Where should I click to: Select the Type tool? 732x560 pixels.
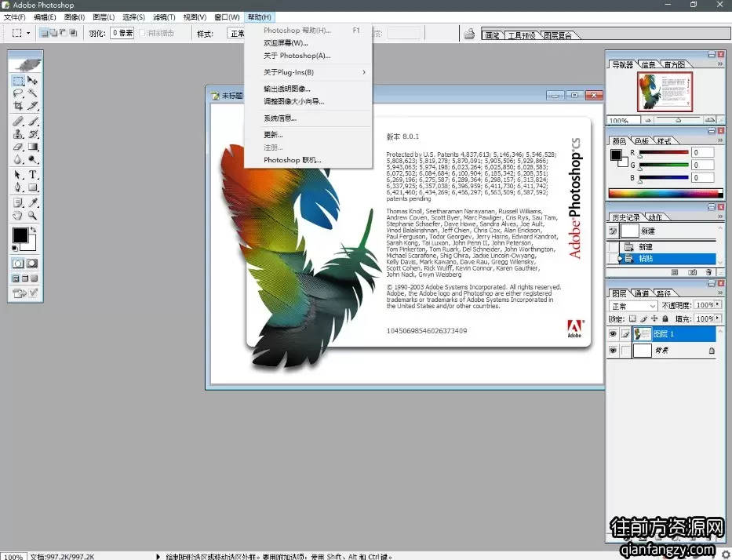tap(32, 175)
